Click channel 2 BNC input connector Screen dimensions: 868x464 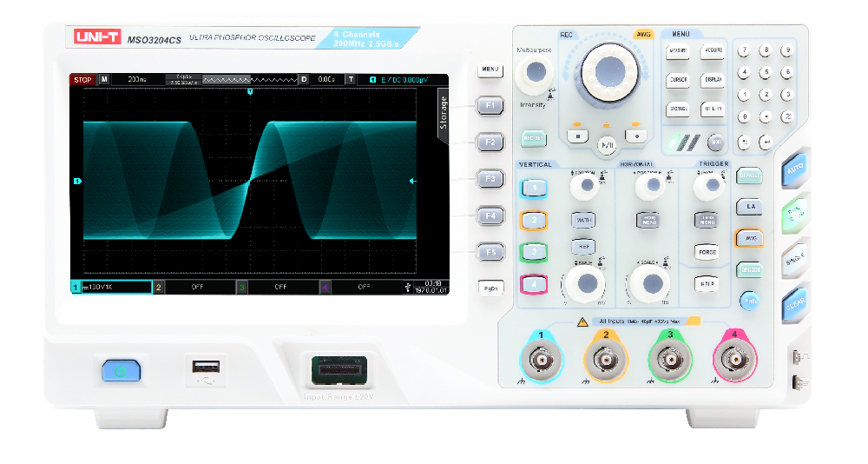606,361
